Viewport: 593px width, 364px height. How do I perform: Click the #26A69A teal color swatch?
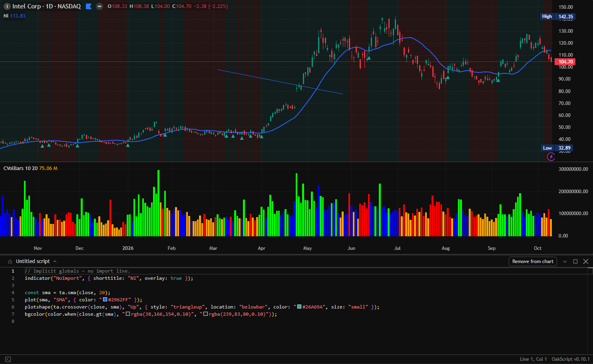(299, 307)
